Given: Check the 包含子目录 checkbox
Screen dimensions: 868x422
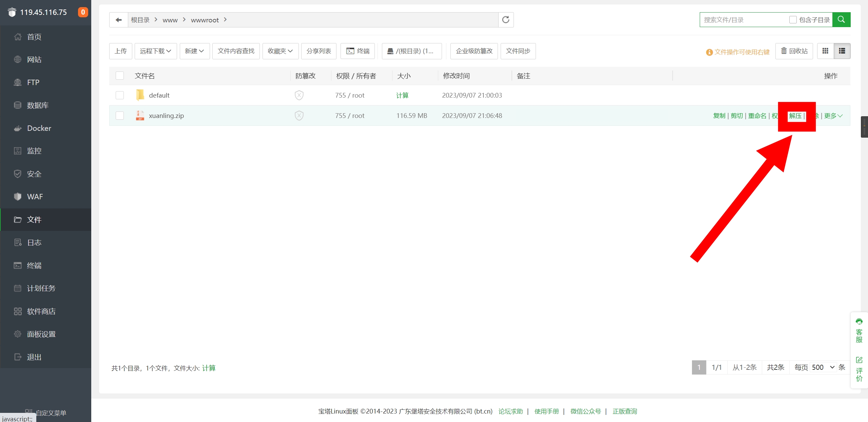Looking at the screenshot, I should tap(793, 20).
